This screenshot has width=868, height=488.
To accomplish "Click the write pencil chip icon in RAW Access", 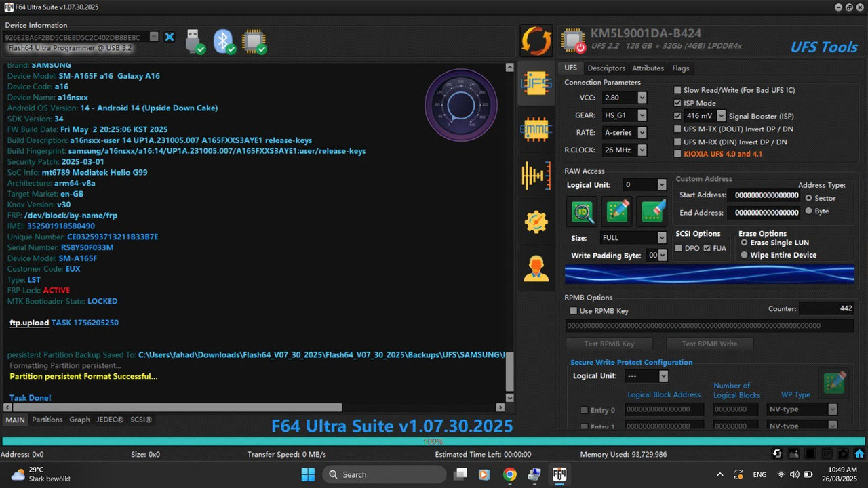I will [x=618, y=212].
